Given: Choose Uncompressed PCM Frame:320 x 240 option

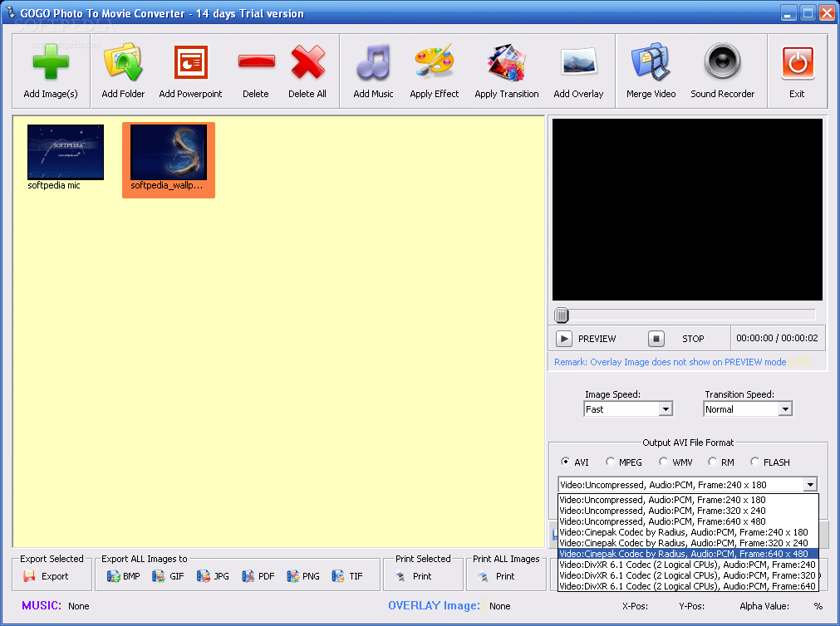Looking at the screenshot, I should (689, 511).
